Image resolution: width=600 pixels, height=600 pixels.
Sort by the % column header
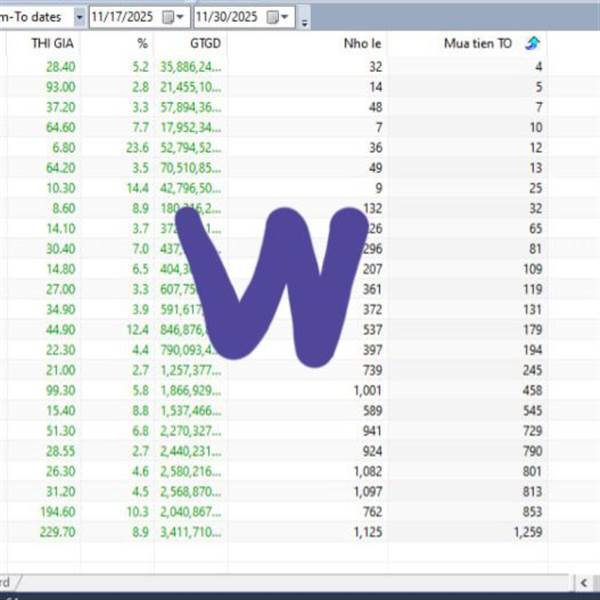point(142,43)
